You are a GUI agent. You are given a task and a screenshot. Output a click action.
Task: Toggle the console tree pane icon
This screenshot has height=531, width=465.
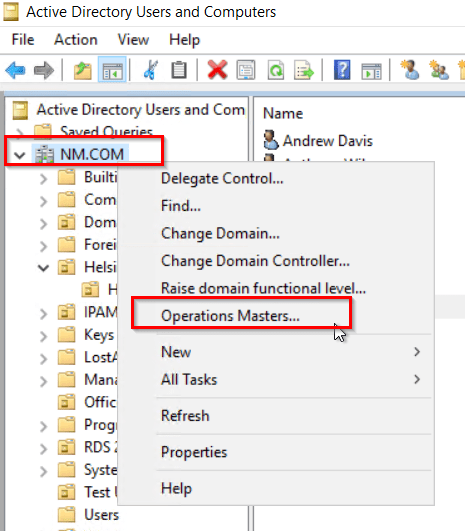click(x=112, y=69)
